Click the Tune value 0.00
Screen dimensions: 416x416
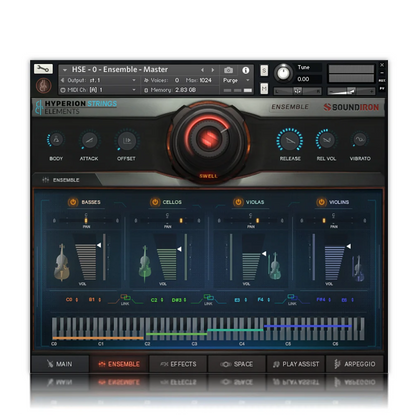click(x=303, y=79)
